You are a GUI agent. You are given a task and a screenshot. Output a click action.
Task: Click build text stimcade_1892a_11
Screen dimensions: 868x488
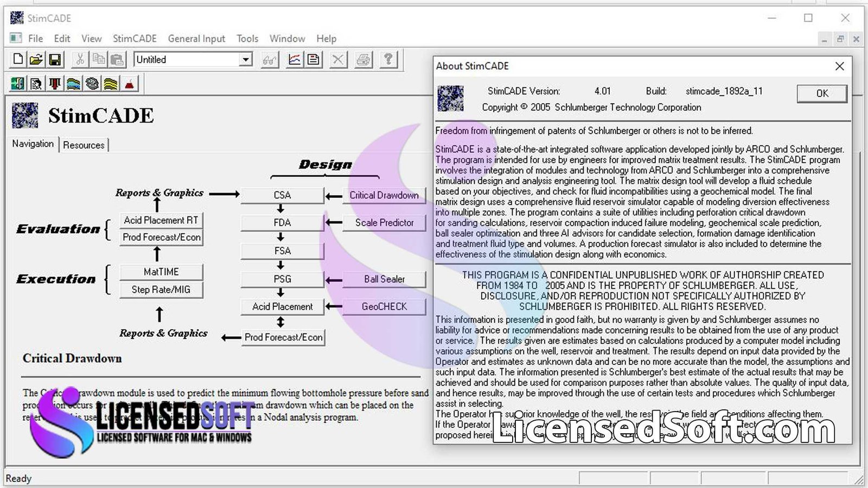coord(724,91)
